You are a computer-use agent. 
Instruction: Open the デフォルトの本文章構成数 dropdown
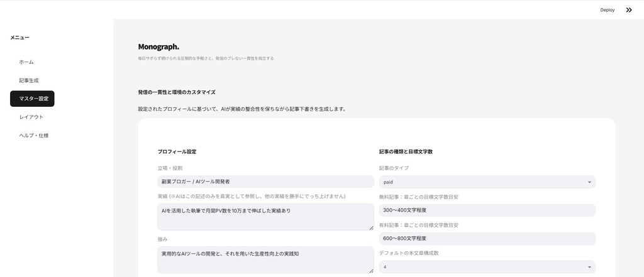pos(487,267)
